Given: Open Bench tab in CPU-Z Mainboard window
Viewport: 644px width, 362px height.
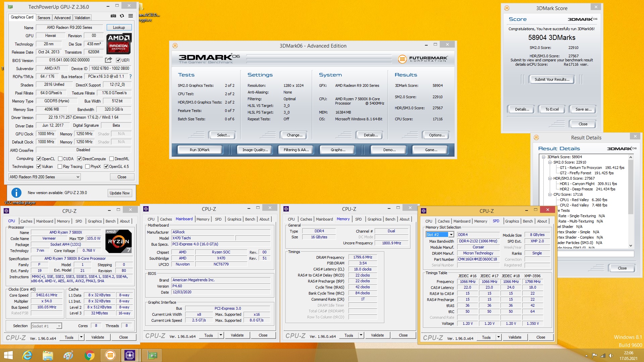Looking at the screenshot, I should pos(250,219).
